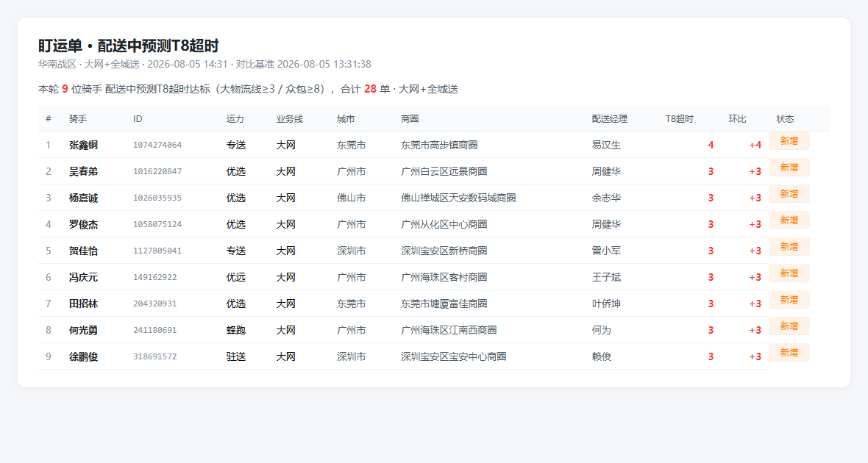This screenshot has height=463, width=868.
Task: Click the 骑手 column header
Action: click(78, 119)
